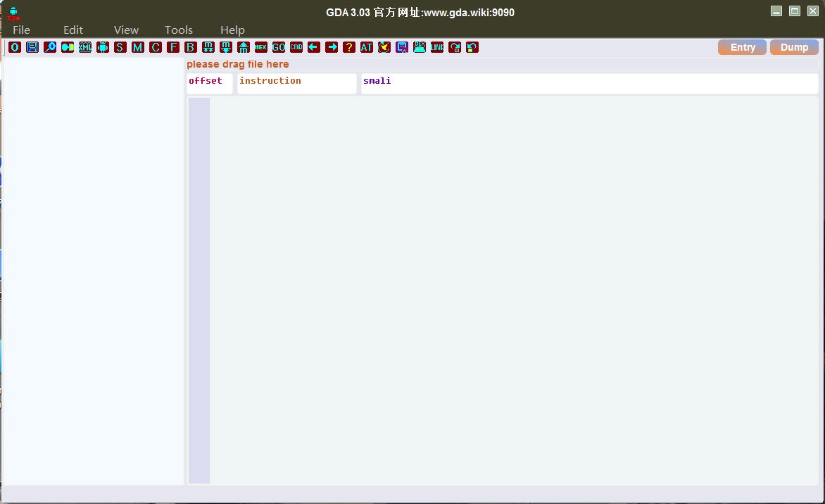The height and width of the screenshot is (504, 825).
Task: Click the Entry button
Action: point(742,47)
